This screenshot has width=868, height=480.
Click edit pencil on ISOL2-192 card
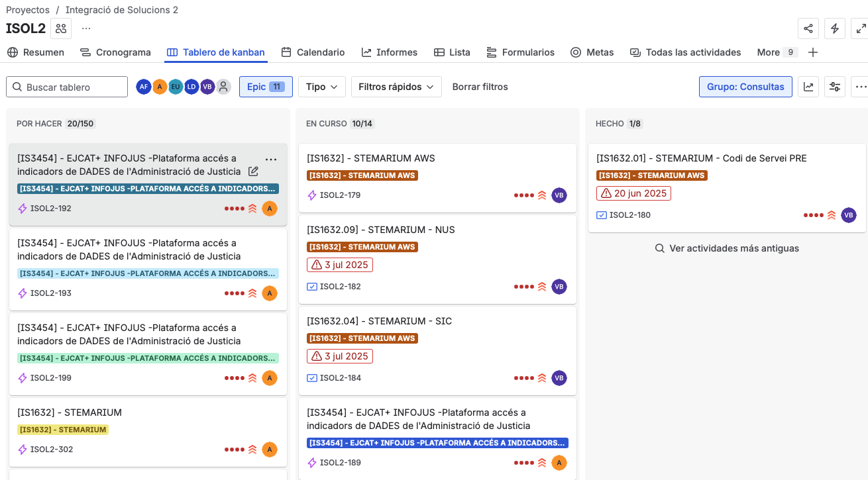coord(253,171)
